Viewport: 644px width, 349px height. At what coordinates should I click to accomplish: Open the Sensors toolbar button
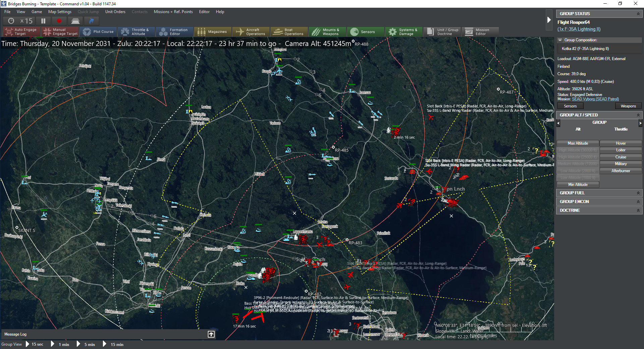pos(365,32)
